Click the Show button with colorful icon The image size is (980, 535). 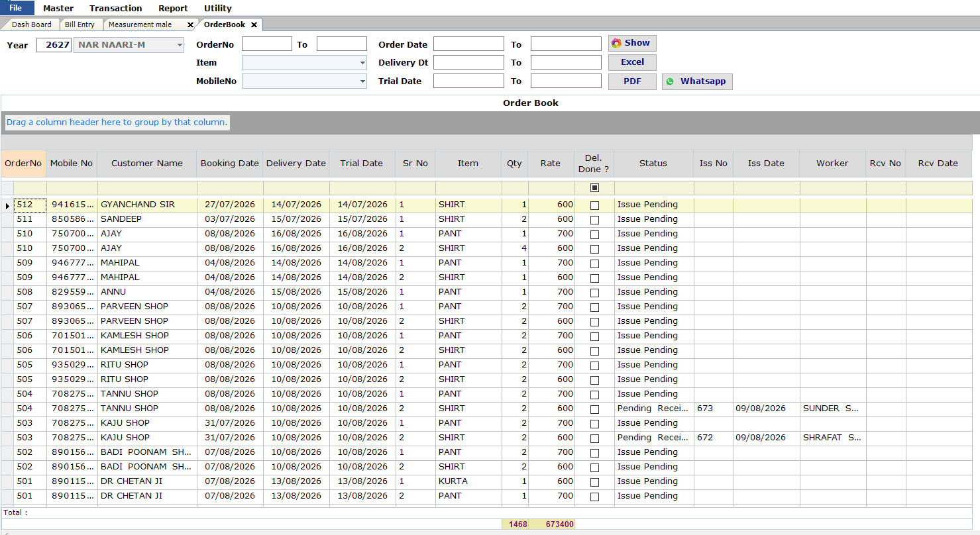tap(632, 43)
